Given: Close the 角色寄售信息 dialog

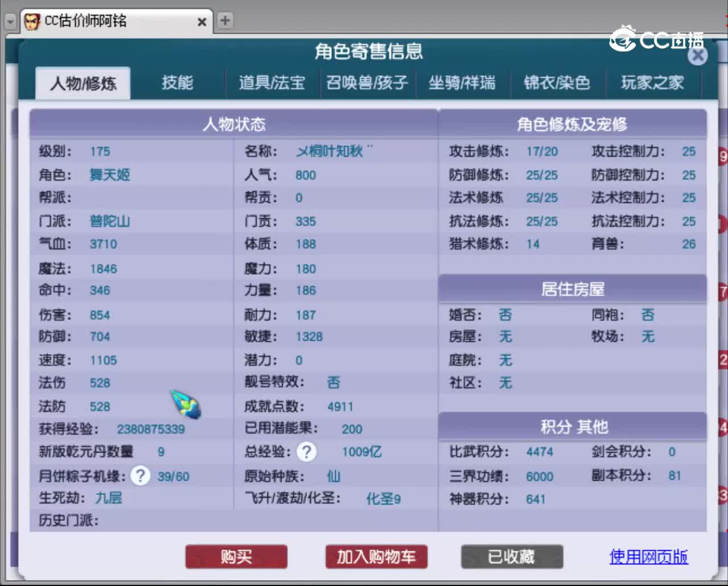Looking at the screenshot, I should tap(698, 55).
